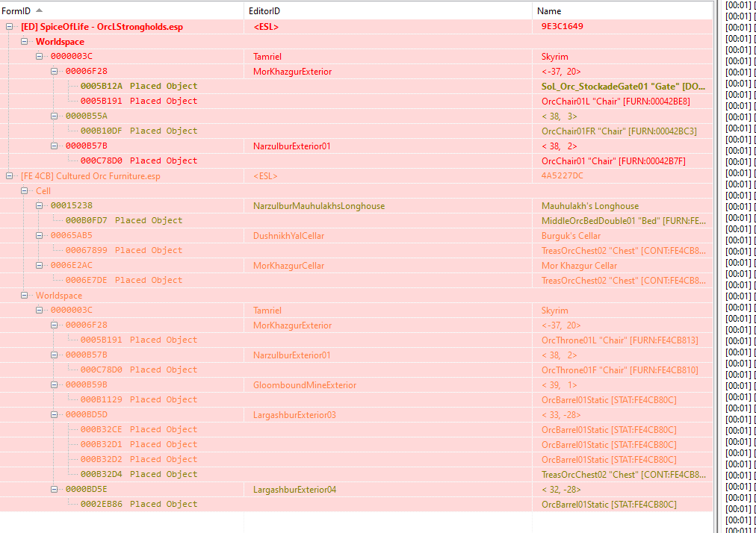Screen dimensions: 756x533
Task: Collapse the 0000B55A cell node
Action: 54,116
